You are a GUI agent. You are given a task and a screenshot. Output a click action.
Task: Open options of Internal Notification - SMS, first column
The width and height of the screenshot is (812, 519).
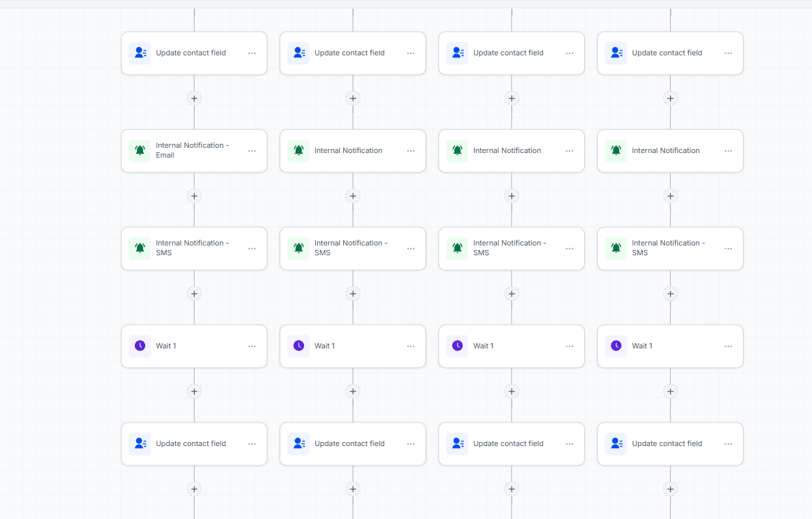(252, 248)
